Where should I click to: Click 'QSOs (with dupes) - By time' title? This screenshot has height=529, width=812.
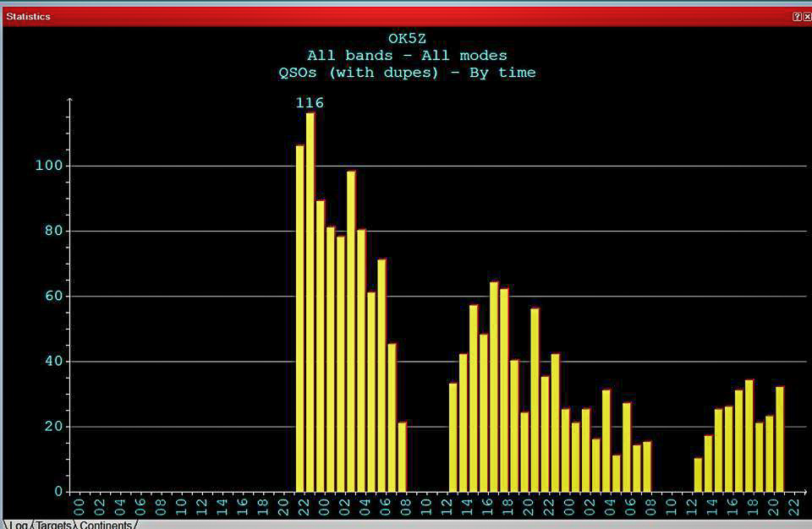point(407,73)
